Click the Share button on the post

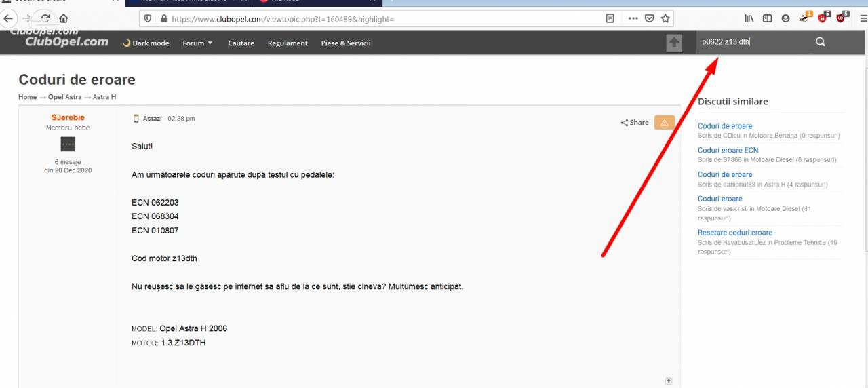pyautogui.click(x=635, y=123)
